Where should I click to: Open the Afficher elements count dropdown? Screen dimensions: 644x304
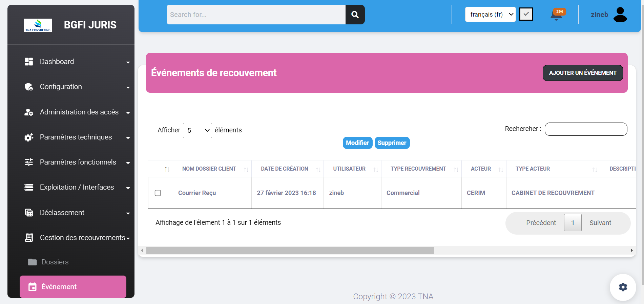(198, 130)
